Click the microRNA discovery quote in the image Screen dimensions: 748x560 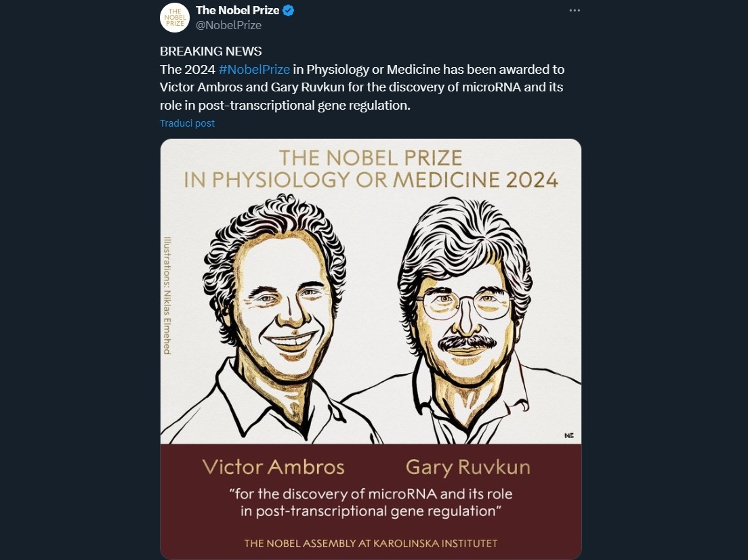point(371,502)
